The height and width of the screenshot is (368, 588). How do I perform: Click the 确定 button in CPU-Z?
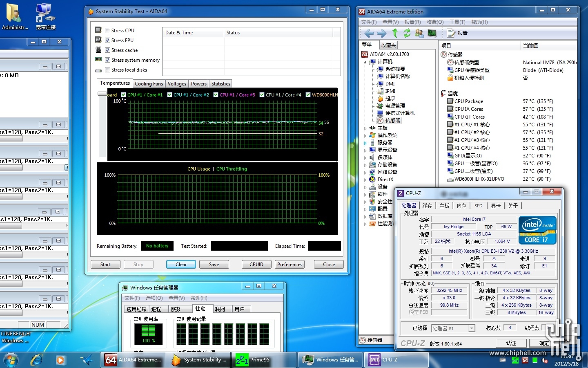[544, 343]
